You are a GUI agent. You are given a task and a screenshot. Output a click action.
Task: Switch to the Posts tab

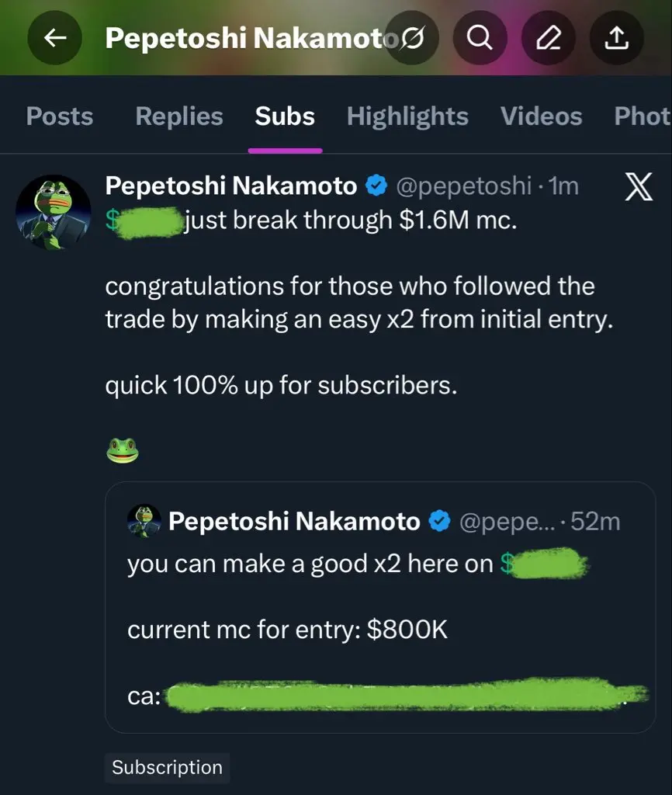click(60, 116)
